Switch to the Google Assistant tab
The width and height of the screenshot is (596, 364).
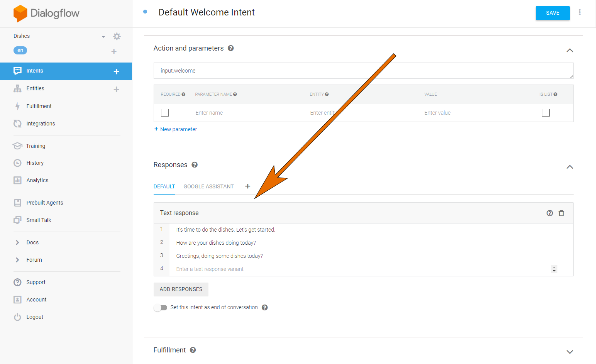[x=208, y=186]
